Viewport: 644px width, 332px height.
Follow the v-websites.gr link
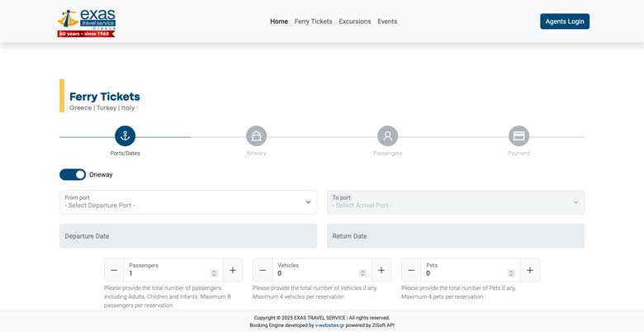pyautogui.click(x=329, y=325)
